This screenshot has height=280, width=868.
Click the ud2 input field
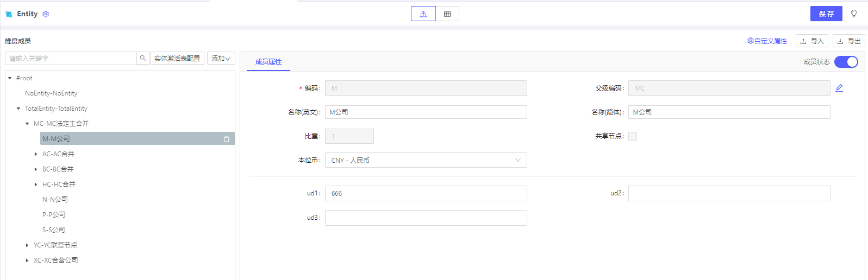[x=729, y=193]
